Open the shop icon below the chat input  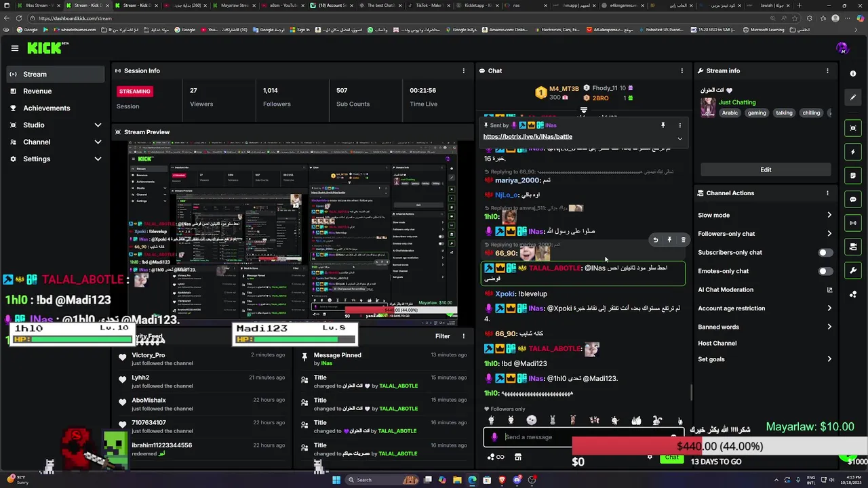tap(518, 457)
